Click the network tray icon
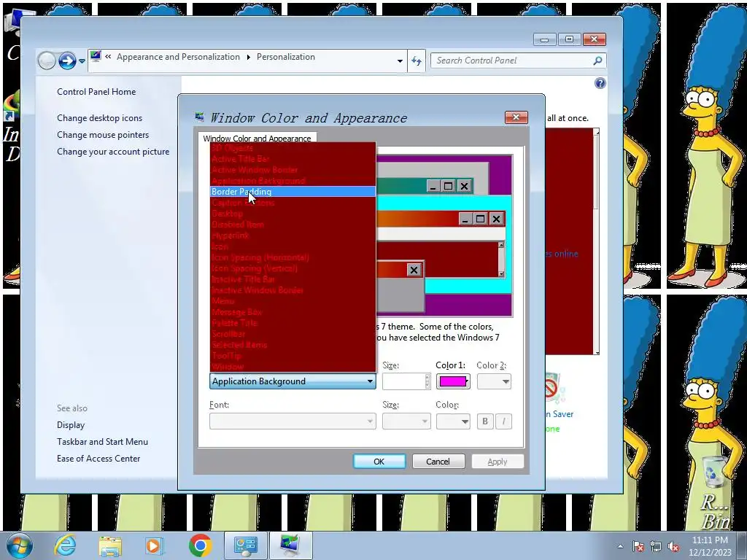This screenshot has height=560, width=747. coord(656,546)
